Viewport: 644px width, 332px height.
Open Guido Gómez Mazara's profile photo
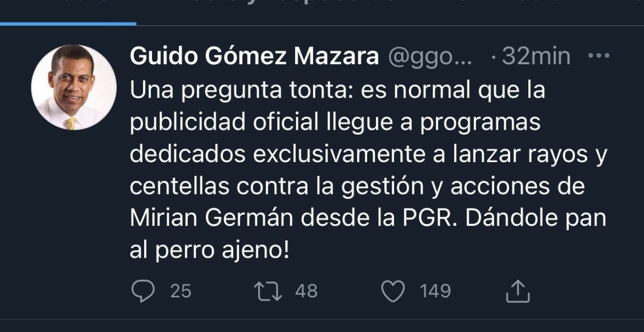74,87
